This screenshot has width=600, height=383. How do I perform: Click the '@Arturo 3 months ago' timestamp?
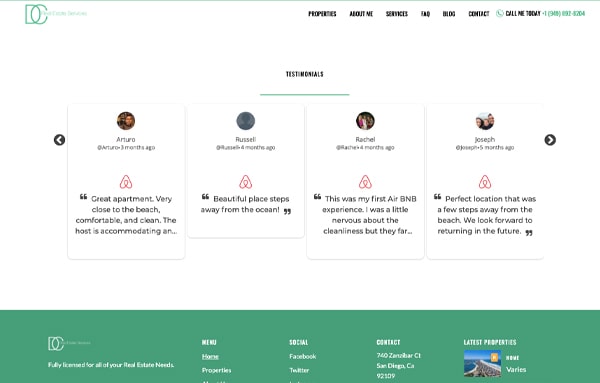(x=126, y=147)
